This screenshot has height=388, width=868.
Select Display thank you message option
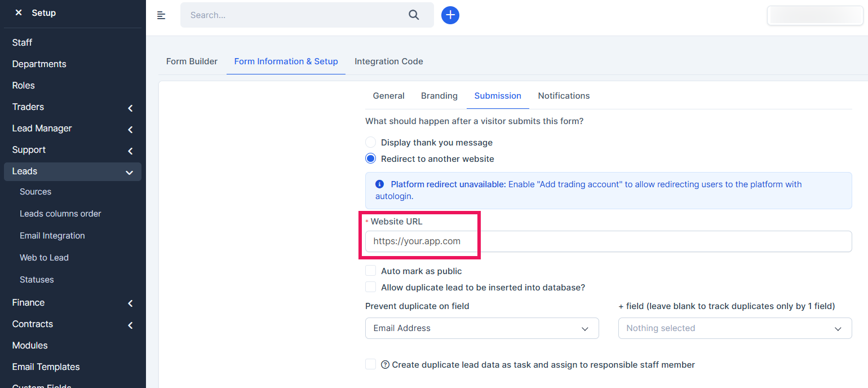(x=371, y=143)
